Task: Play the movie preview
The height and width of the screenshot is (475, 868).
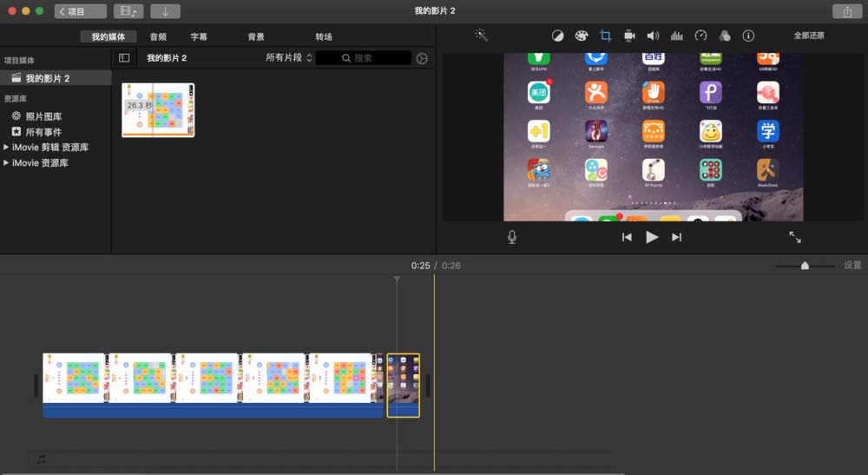Action: pyautogui.click(x=652, y=237)
